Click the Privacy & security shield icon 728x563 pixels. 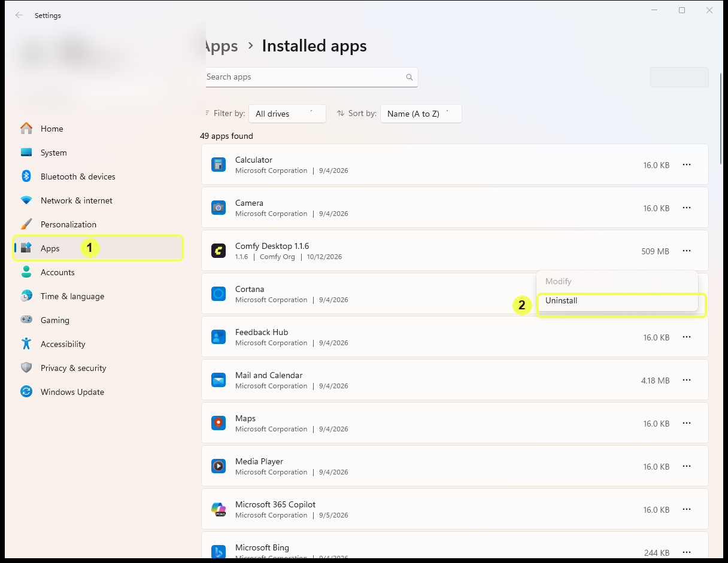[x=26, y=368]
